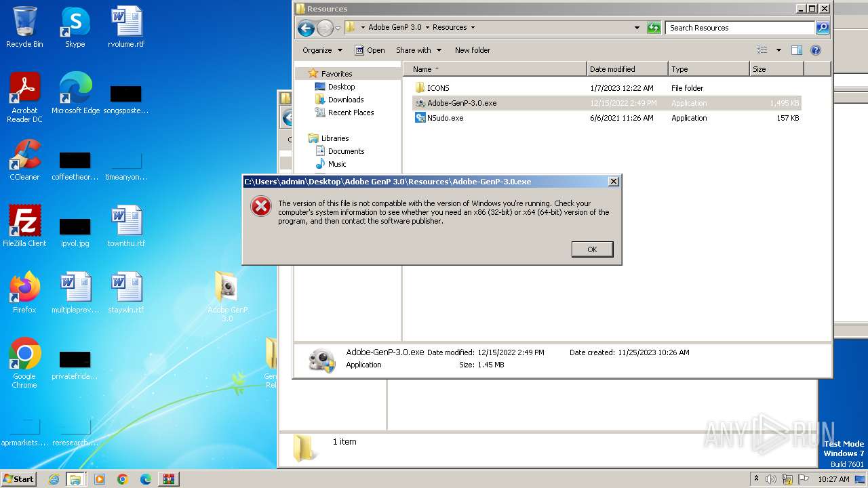Open the CCleaner desktop shortcut
The width and height of the screenshot is (868, 488).
[x=24, y=160]
